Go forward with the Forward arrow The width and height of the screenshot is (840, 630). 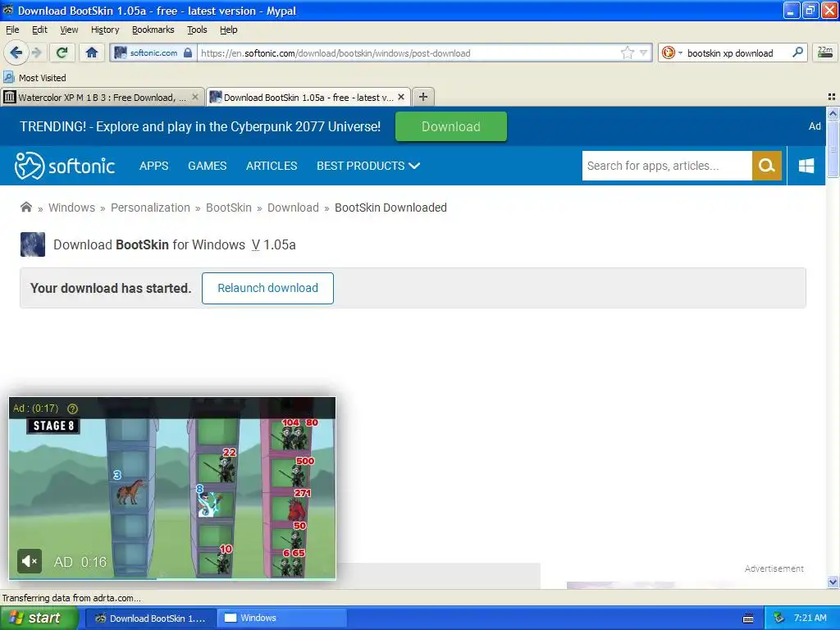point(36,52)
